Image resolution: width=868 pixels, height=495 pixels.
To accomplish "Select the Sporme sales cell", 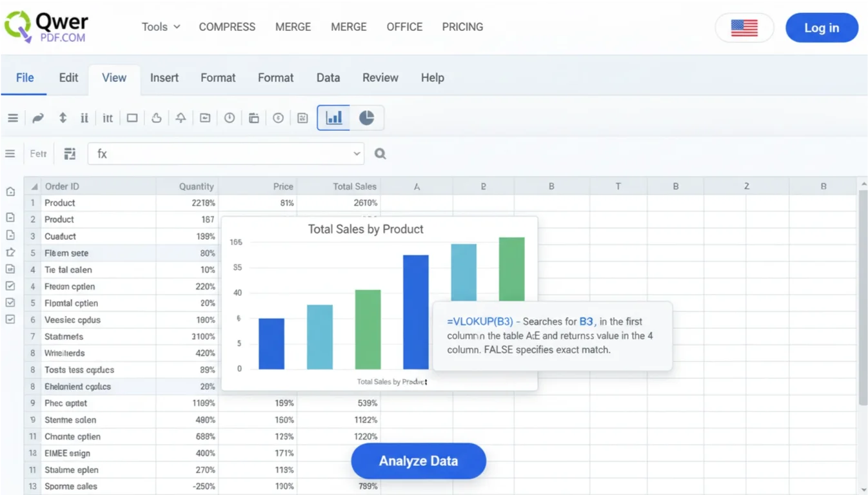I will [98, 487].
